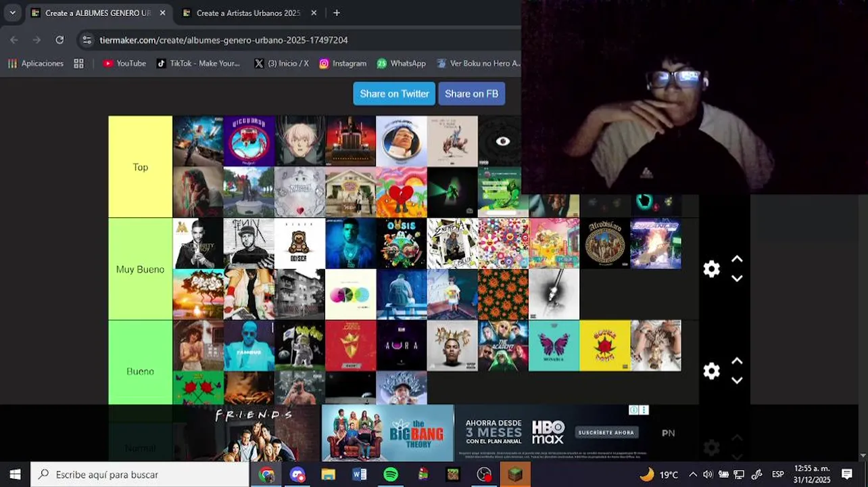Select the Fenix album cover

[x=249, y=243]
